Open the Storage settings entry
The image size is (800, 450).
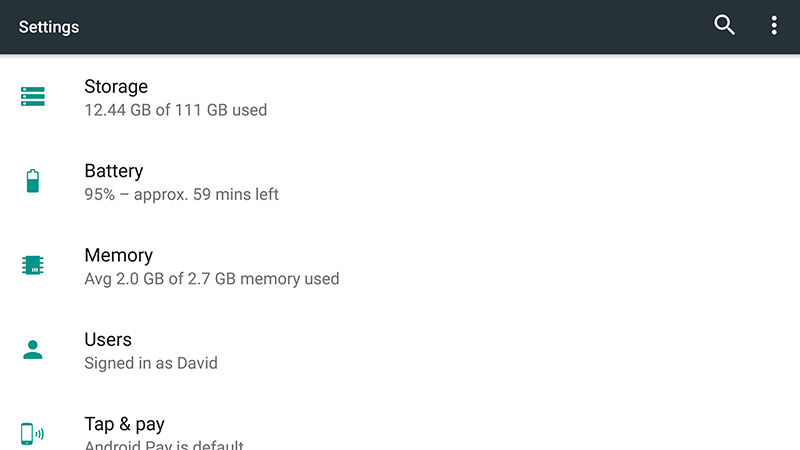pos(116,87)
